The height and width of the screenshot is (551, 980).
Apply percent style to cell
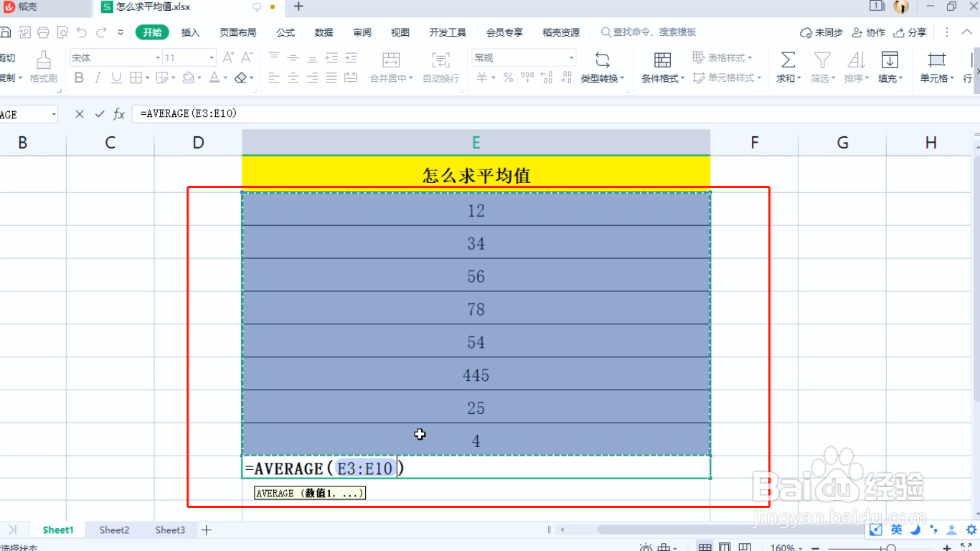pos(508,77)
